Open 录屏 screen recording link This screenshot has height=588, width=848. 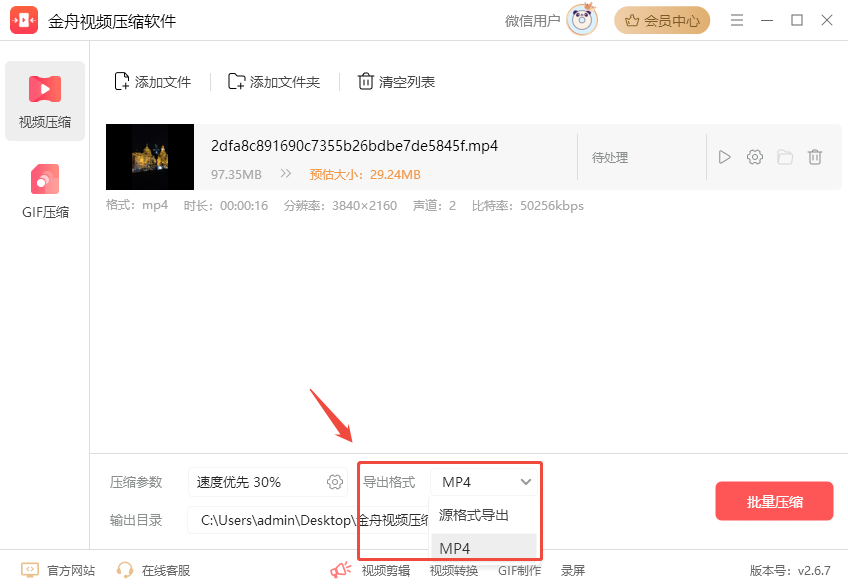[x=573, y=571]
